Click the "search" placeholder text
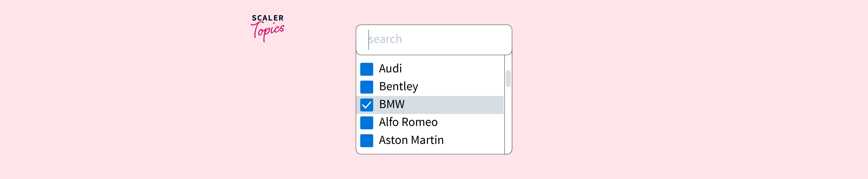The height and width of the screenshot is (179, 868). click(x=385, y=39)
